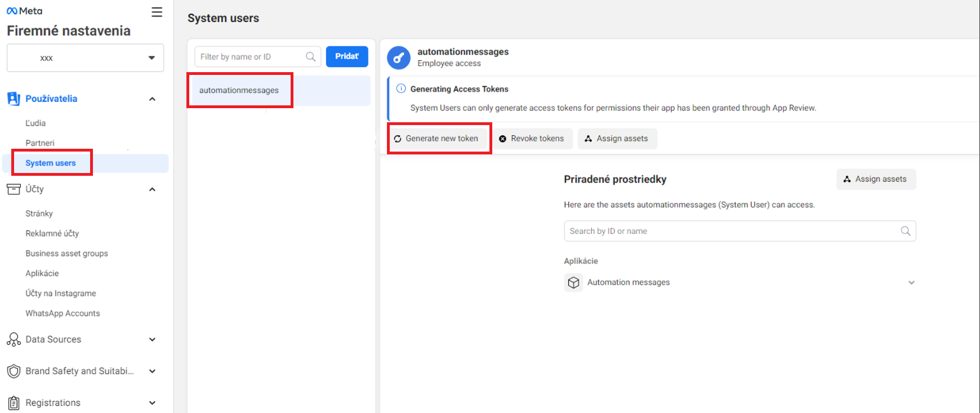Open Business asset groups

pos(66,254)
